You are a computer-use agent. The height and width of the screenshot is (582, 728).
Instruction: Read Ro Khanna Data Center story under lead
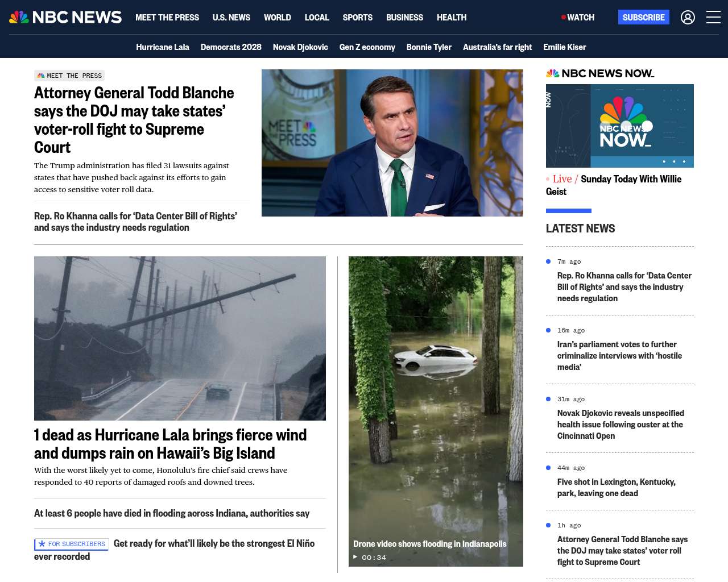click(x=135, y=222)
